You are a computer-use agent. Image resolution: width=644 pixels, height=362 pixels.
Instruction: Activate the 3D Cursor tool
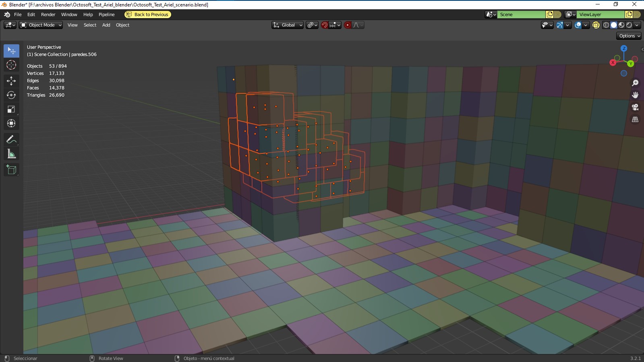pyautogui.click(x=11, y=65)
